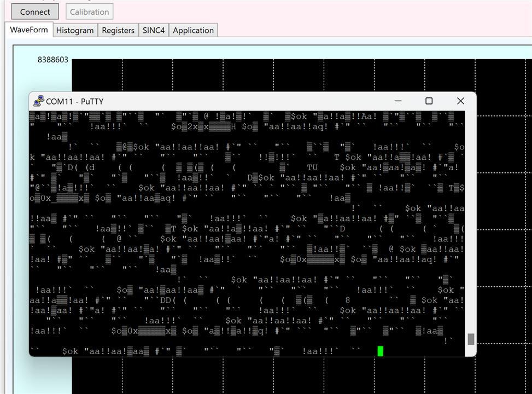Minimize the COM11 PuTTY window

point(398,101)
